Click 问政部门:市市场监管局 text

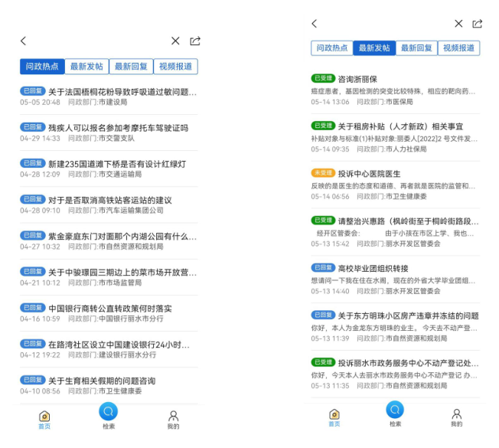pos(105,283)
